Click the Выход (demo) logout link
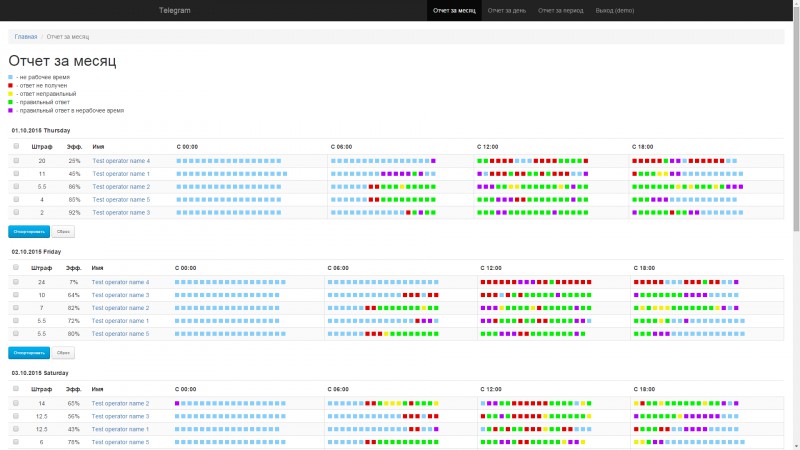This screenshot has height=450, width=800. 614,11
